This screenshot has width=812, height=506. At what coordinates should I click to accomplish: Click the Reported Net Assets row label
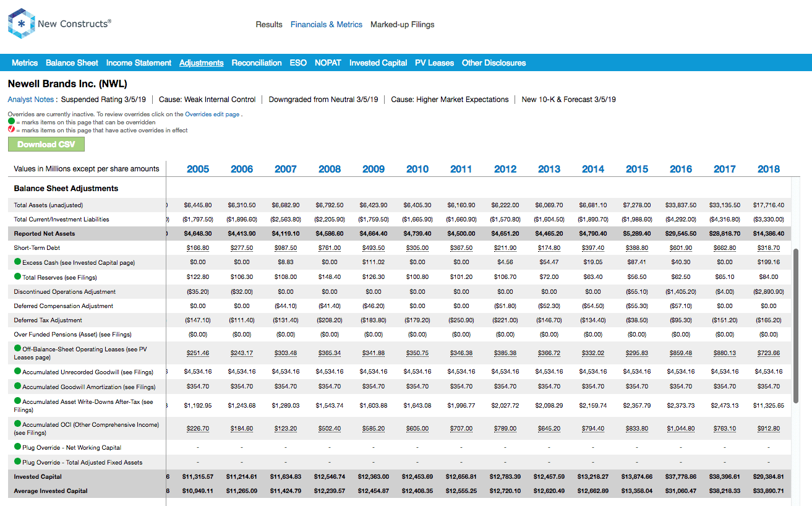click(45, 234)
